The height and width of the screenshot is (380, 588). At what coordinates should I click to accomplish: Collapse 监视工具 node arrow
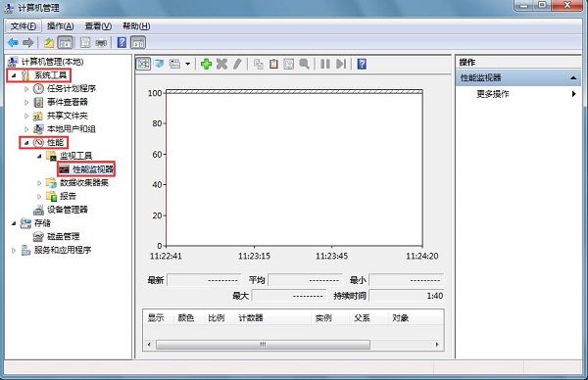(39, 156)
